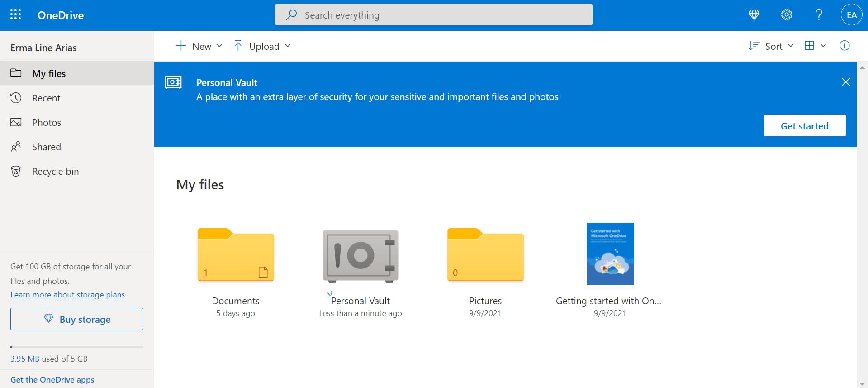Open the Recycle bin in sidebar
The width and height of the screenshot is (868, 388).
click(x=77, y=171)
